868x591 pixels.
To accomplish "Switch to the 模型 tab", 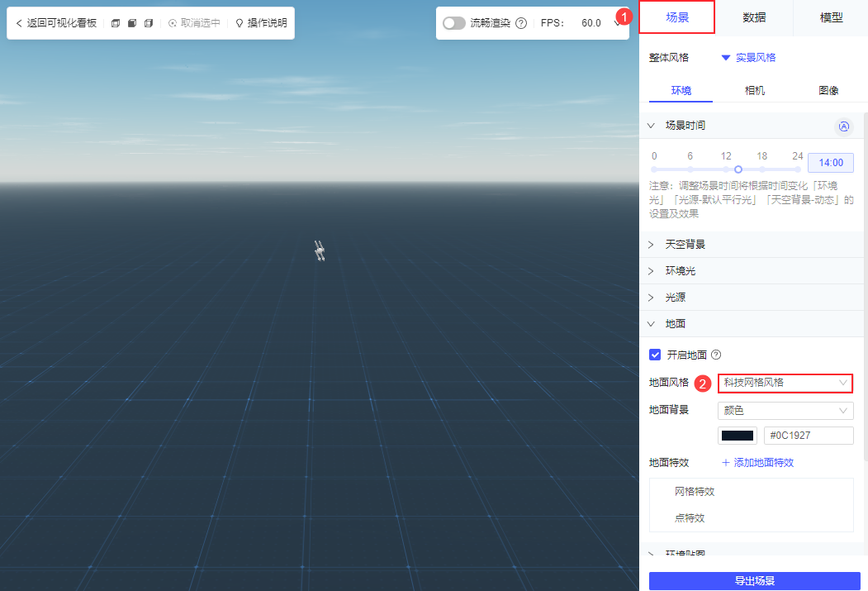I will pos(831,17).
